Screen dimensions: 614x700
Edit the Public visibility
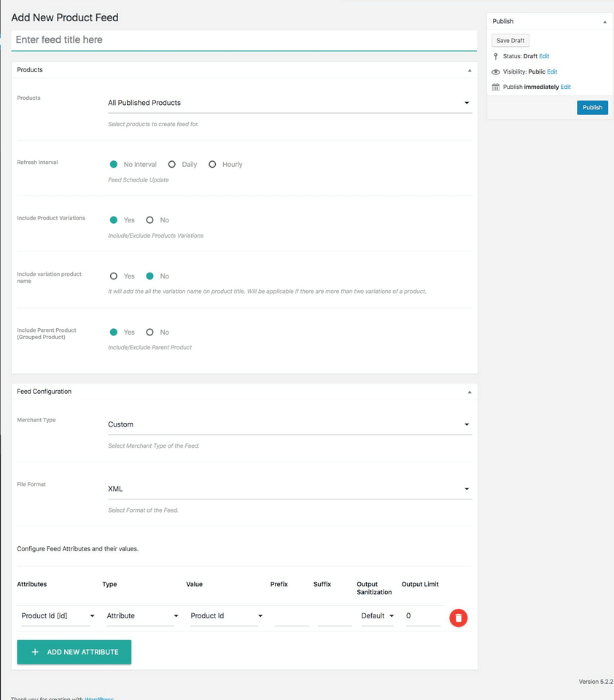click(x=552, y=72)
